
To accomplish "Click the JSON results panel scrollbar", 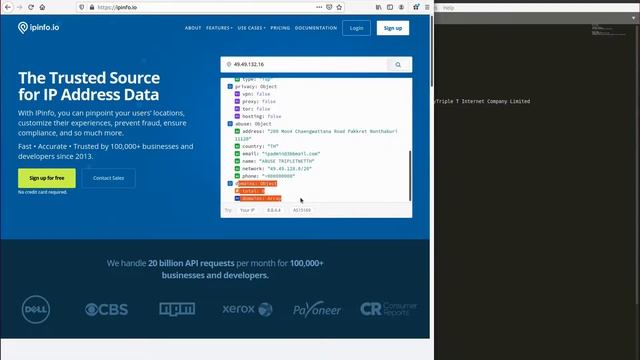I will click(x=410, y=176).
